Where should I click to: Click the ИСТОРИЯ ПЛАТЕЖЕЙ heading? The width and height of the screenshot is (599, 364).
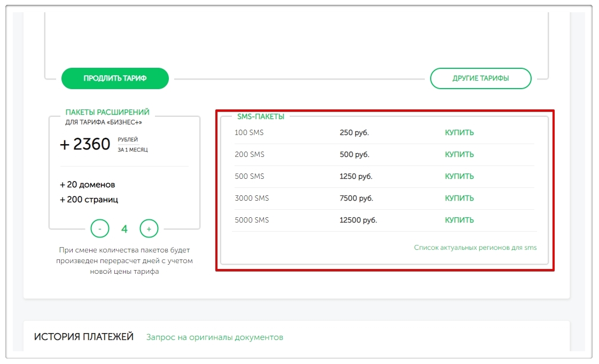pyautogui.click(x=84, y=337)
